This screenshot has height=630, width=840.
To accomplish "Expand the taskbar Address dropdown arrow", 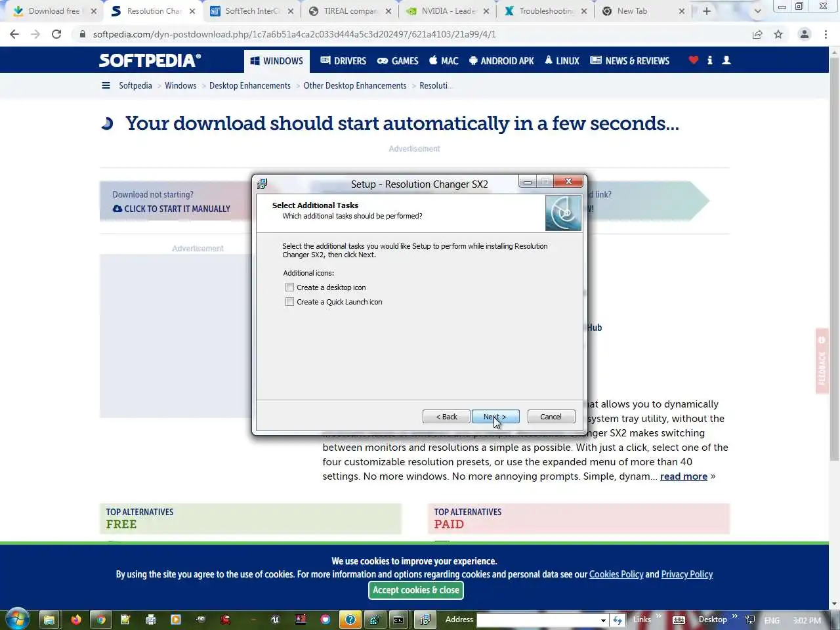I will click(603, 619).
